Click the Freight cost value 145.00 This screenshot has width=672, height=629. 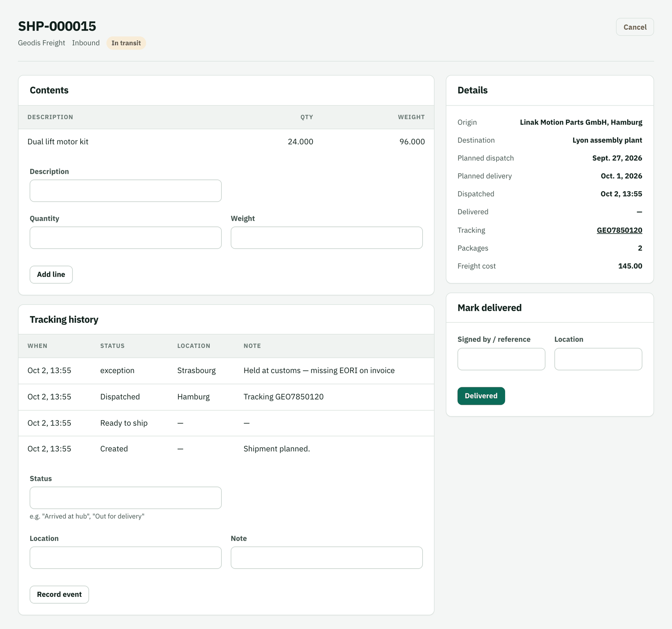point(630,266)
